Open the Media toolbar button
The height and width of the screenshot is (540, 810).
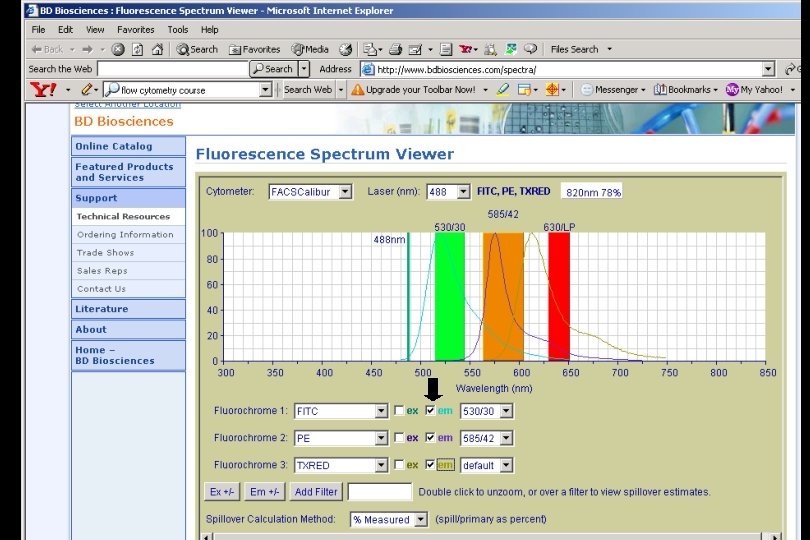[310, 50]
